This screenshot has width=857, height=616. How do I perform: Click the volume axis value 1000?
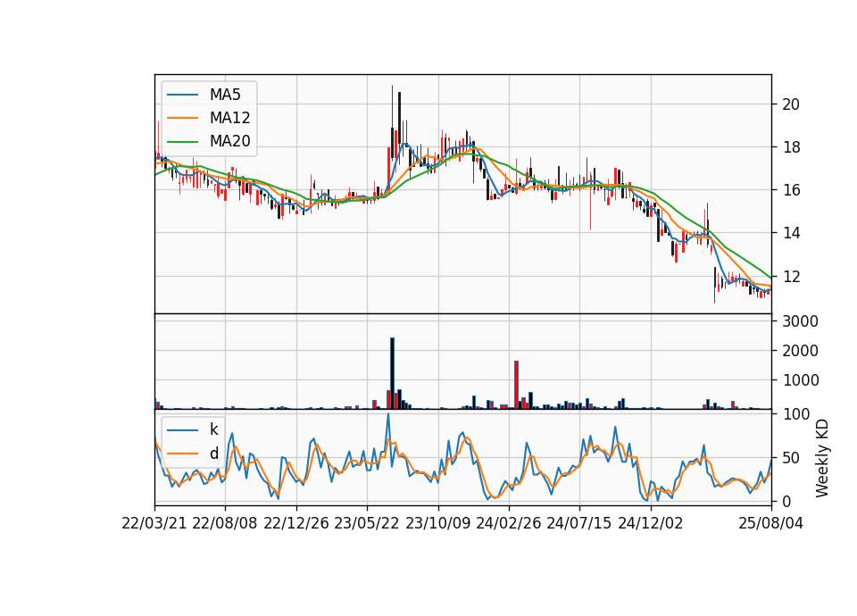[x=800, y=380]
